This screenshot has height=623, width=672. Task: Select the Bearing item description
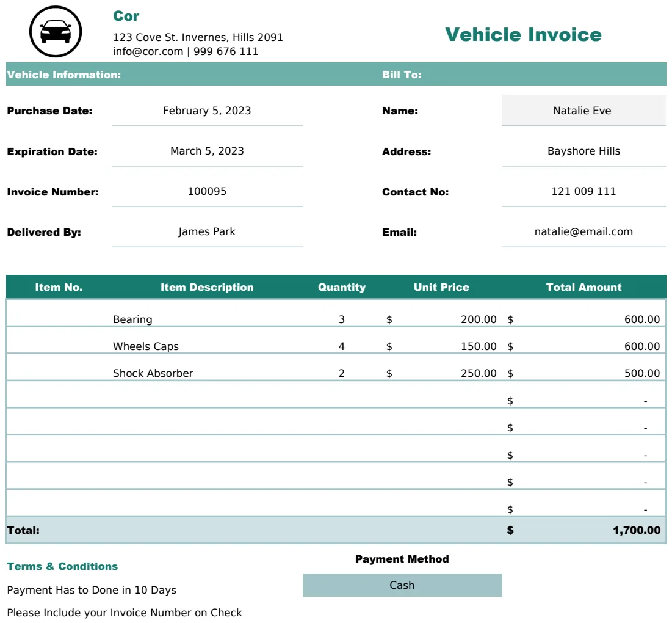132,319
